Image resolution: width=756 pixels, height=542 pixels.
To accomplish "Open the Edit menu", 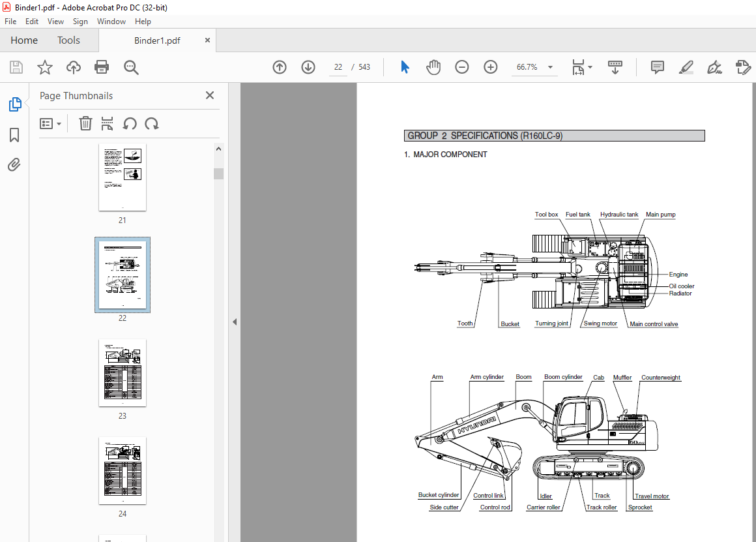I will coord(32,22).
